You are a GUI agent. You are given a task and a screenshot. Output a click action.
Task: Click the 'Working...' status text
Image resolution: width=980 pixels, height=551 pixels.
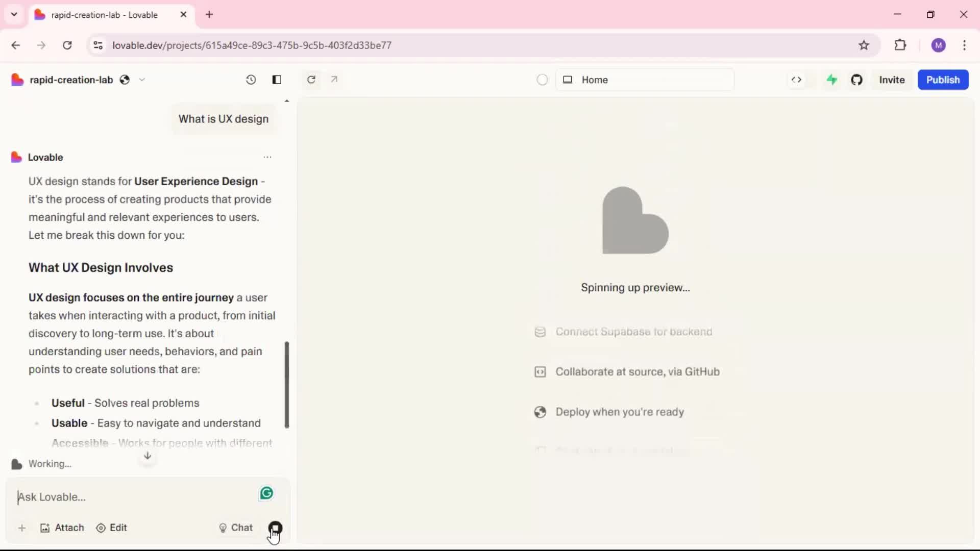50,464
